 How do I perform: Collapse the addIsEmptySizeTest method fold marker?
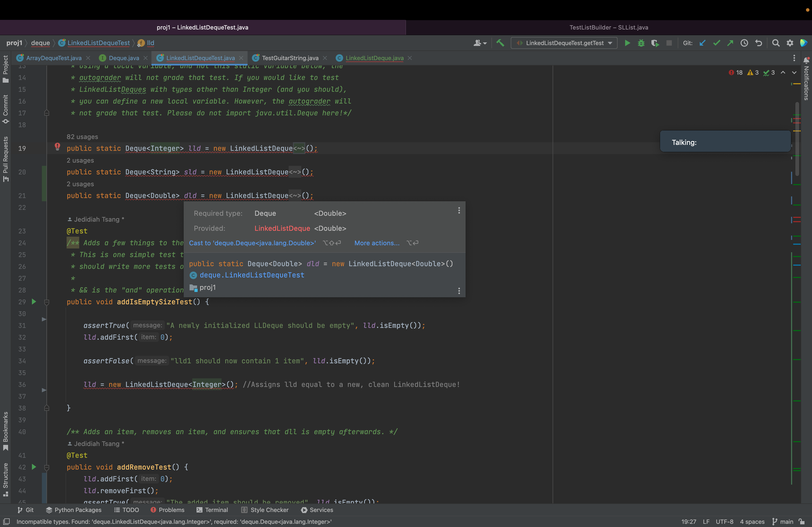pos(47,302)
